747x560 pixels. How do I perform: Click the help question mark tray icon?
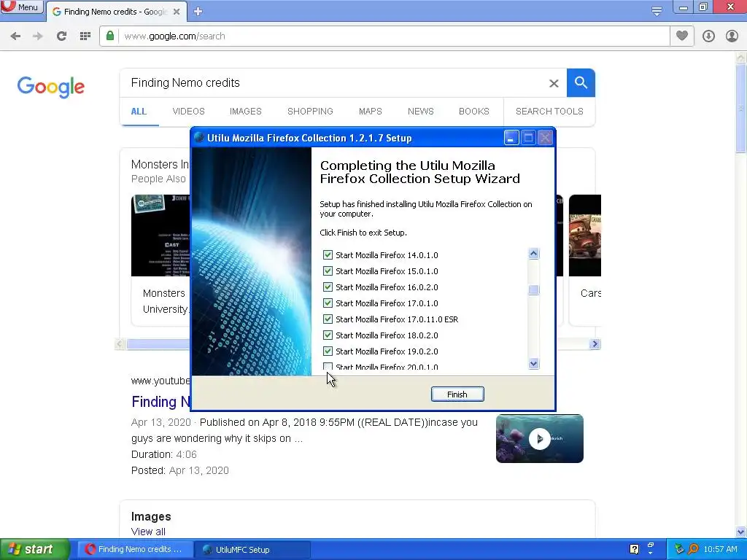pos(634,549)
